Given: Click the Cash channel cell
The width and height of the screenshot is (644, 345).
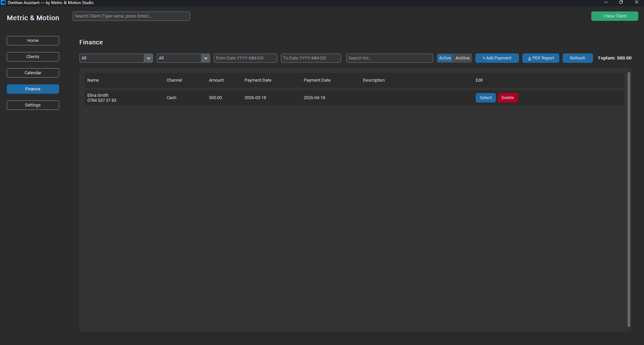Looking at the screenshot, I should click(x=171, y=98).
